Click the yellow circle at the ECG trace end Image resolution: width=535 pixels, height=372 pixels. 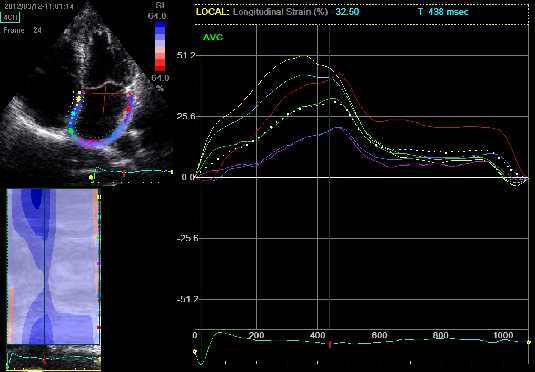coord(529,342)
